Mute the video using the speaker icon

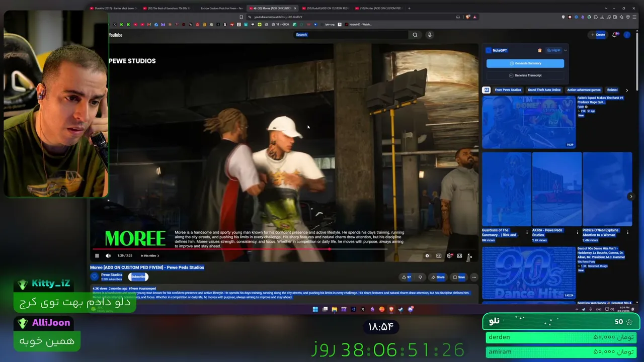click(x=108, y=256)
